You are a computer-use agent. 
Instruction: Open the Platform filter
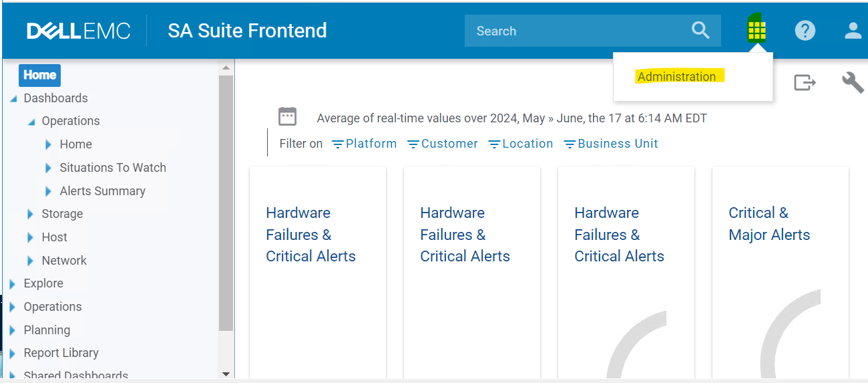click(365, 144)
